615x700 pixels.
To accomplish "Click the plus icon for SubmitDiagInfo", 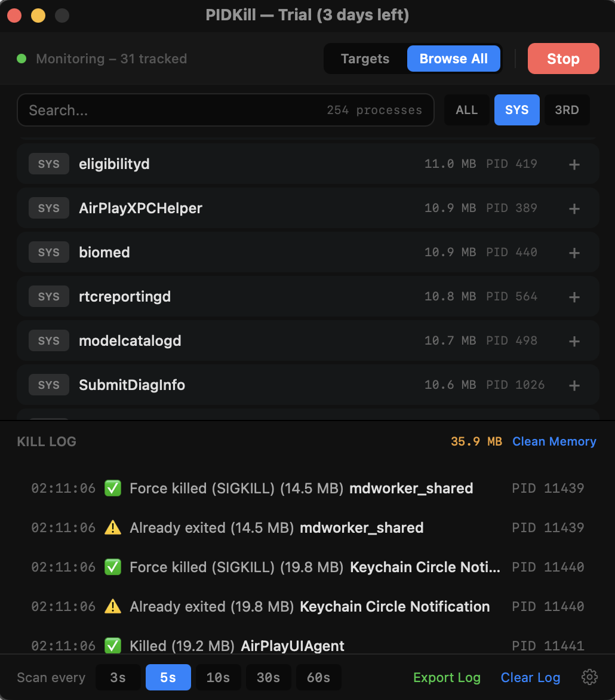I will pyautogui.click(x=574, y=385).
